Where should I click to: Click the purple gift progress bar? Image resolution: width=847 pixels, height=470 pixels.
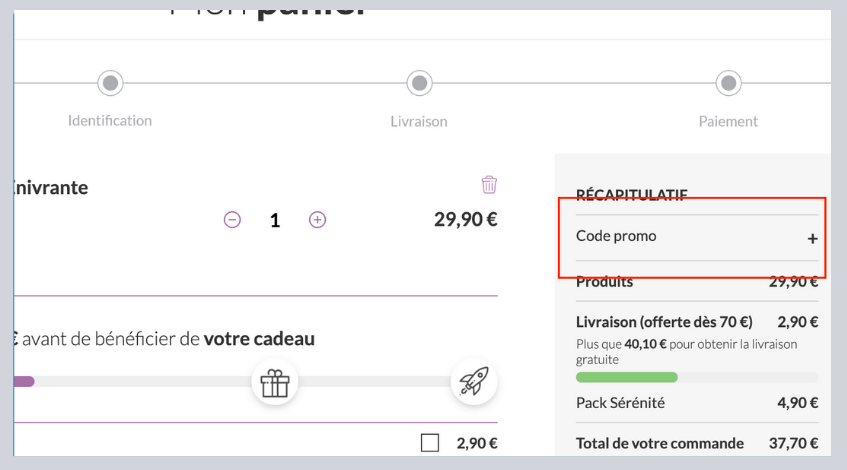(x=24, y=381)
